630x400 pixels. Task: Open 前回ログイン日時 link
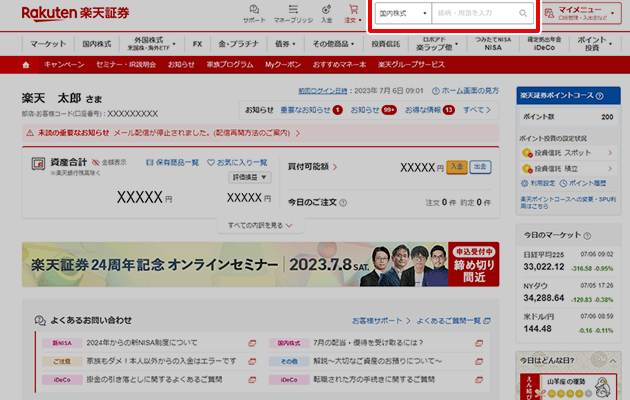(x=323, y=91)
